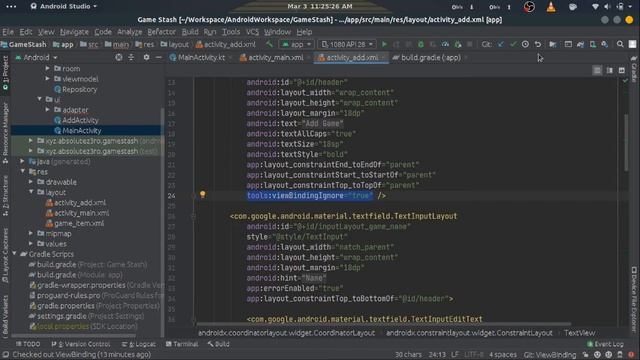Click the Version Control tool button

(x=81, y=344)
